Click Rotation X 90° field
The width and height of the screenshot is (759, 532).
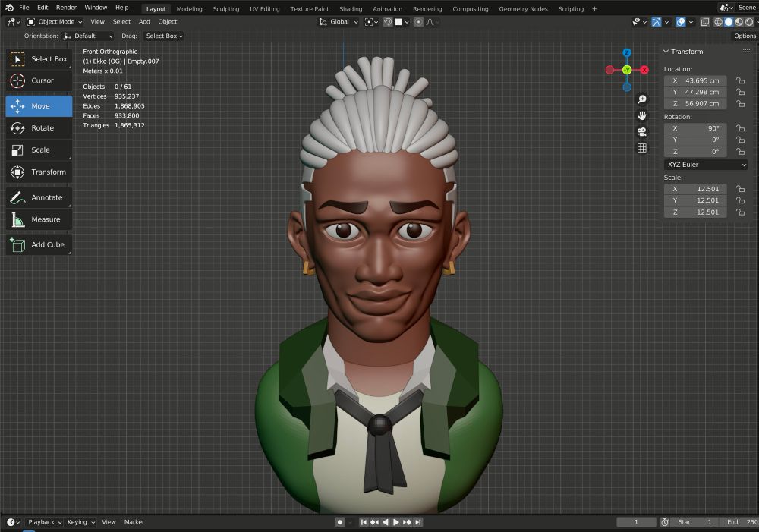pyautogui.click(x=695, y=128)
